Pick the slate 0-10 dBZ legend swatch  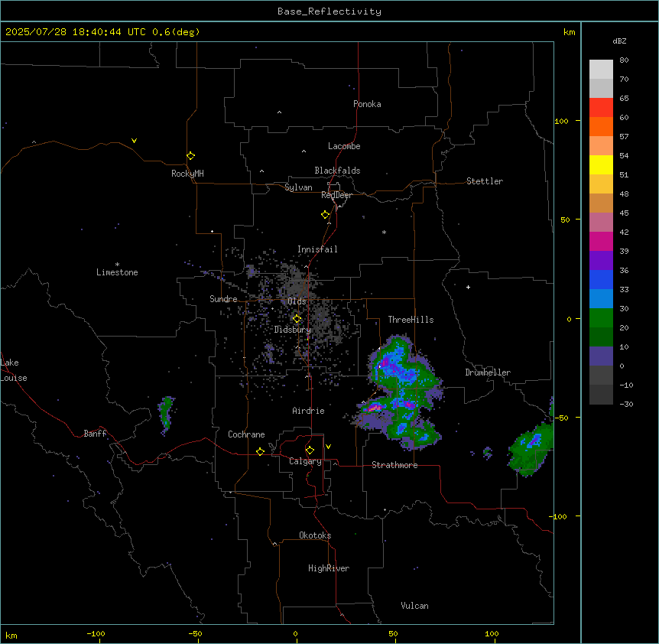click(x=601, y=356)
